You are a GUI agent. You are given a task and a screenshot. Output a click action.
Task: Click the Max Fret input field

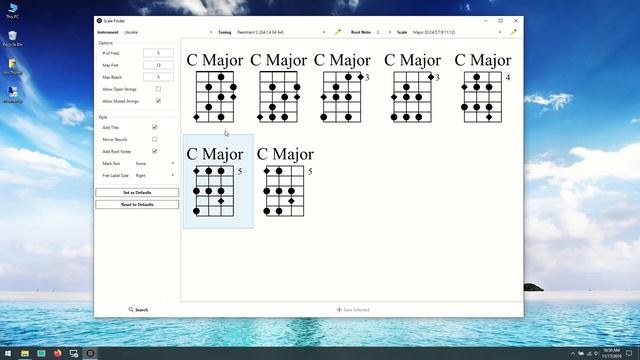pyautogui.click(x=158, y=65)
